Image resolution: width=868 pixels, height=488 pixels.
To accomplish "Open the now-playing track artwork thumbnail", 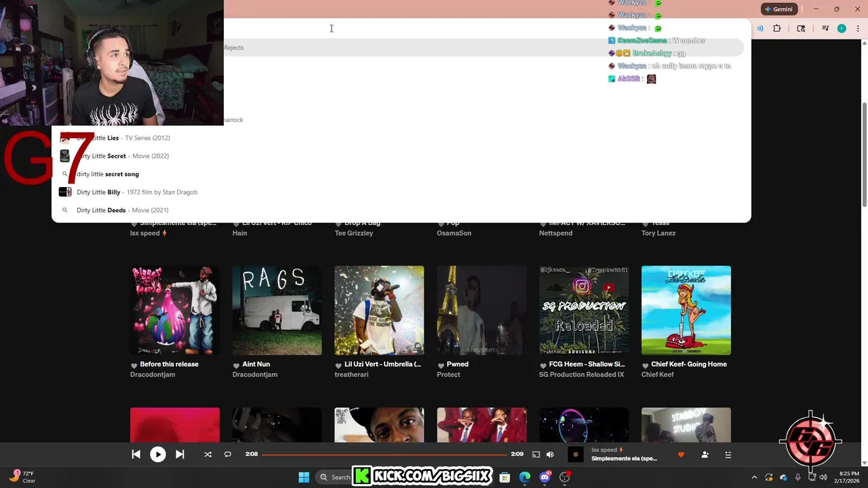I will (575, 455).
